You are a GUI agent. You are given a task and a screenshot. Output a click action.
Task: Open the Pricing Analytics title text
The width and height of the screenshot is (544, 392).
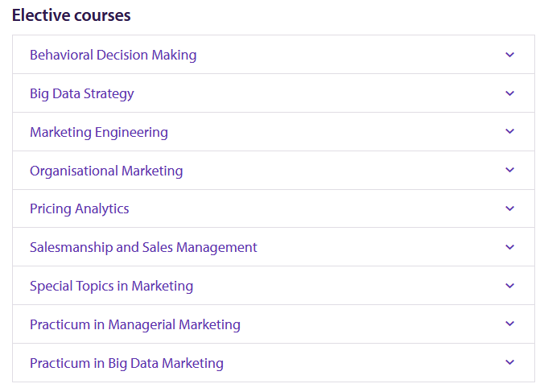pos(80,208)
